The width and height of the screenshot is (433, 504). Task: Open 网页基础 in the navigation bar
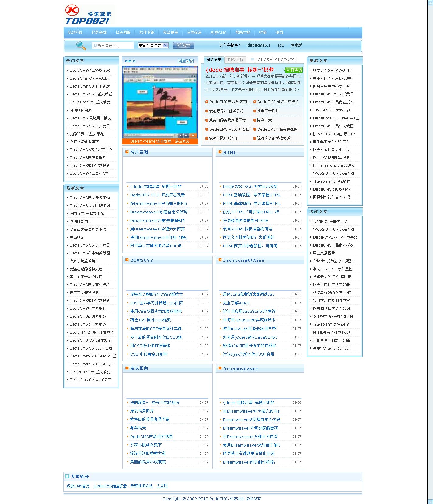click(x=99, y=33)
